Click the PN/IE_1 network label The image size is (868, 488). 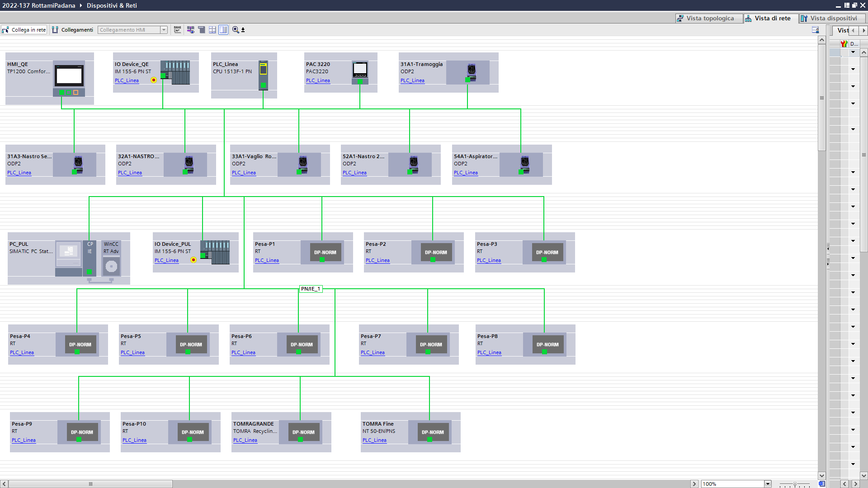(x=311, y=289)
